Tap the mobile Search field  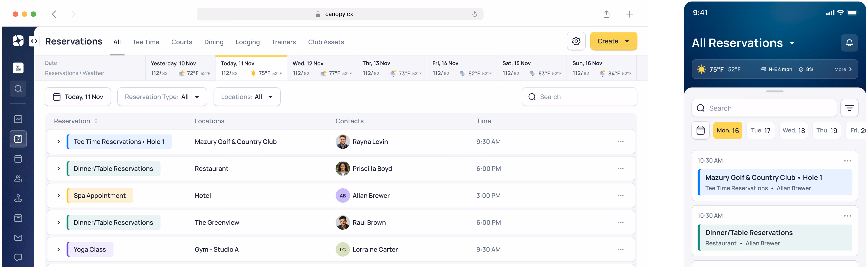(764, 108)
